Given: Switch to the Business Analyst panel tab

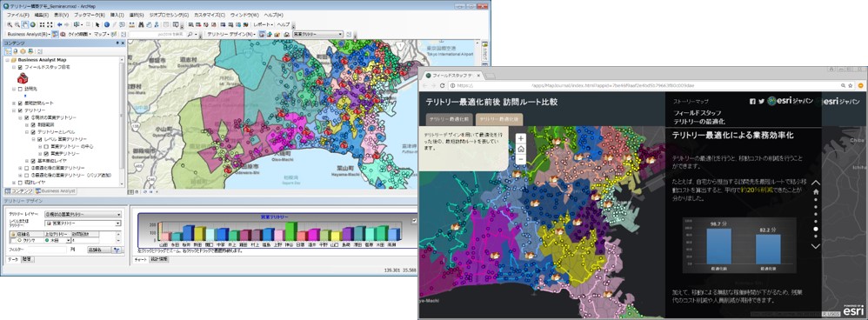Looking at the screenshot, I should (56, 191).
